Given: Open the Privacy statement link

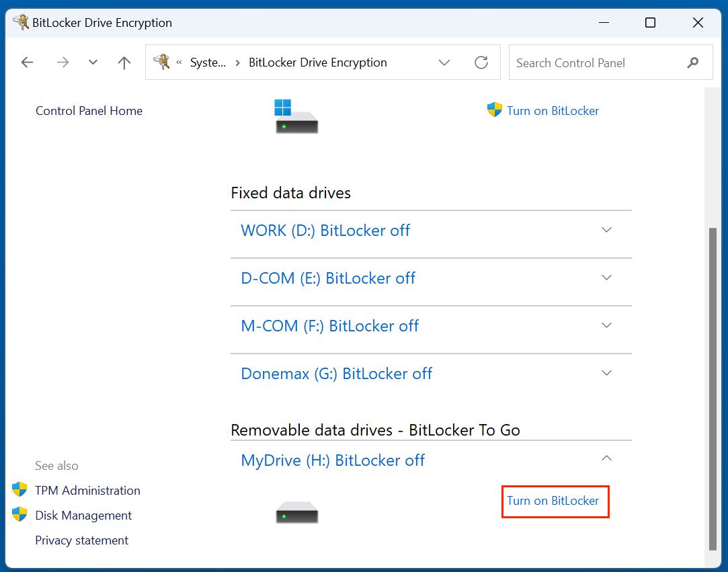Looking at the screenshot, I should tap(81, 540).
